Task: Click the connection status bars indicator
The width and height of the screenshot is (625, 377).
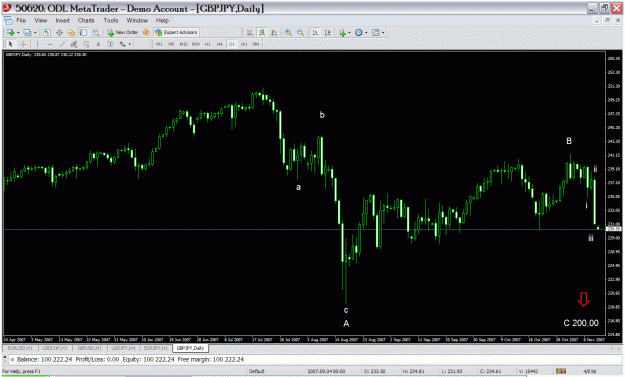Action: [x=561, y=371]
